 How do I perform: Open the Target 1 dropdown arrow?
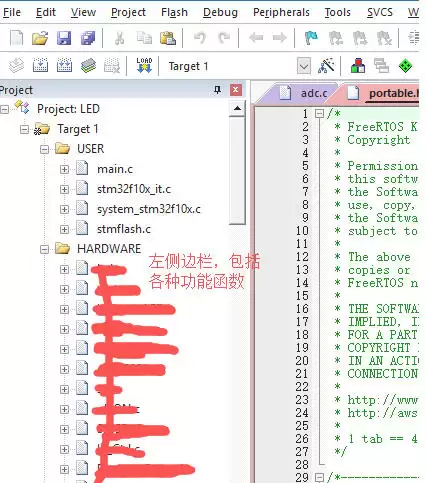coord(304,66)
